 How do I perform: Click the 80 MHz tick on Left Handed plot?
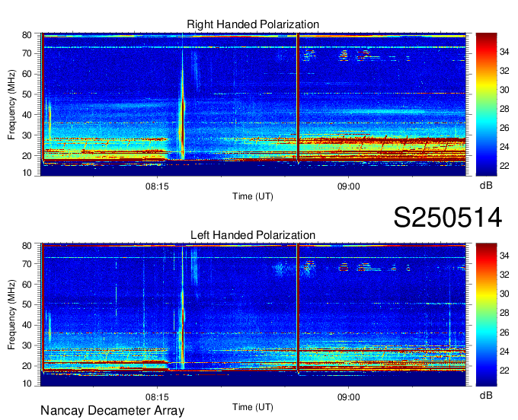(x=27, y=246)
